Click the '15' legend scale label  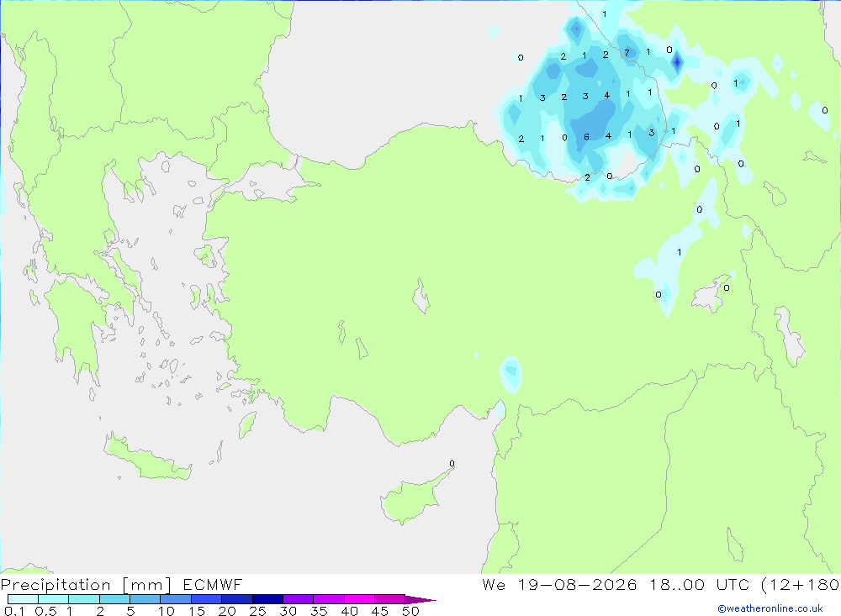coord(197,611)
